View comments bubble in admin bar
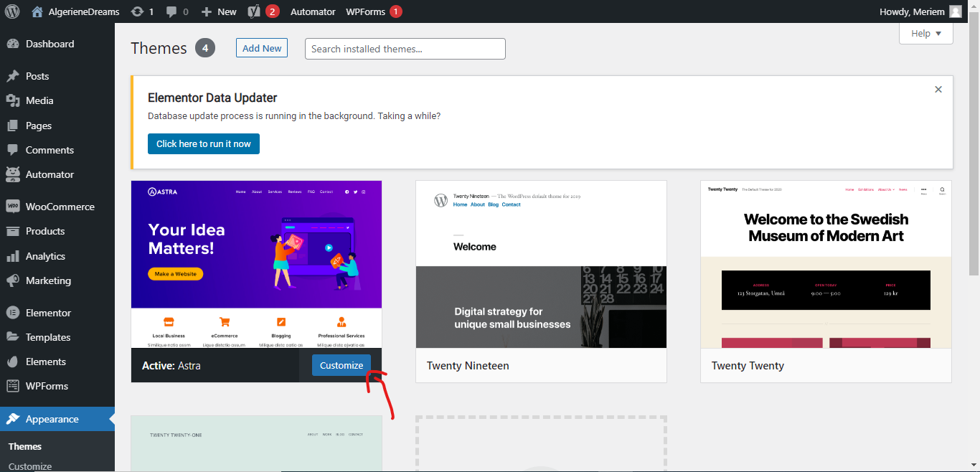The width and height of the screenshot is (980, 472). [177, 11]
